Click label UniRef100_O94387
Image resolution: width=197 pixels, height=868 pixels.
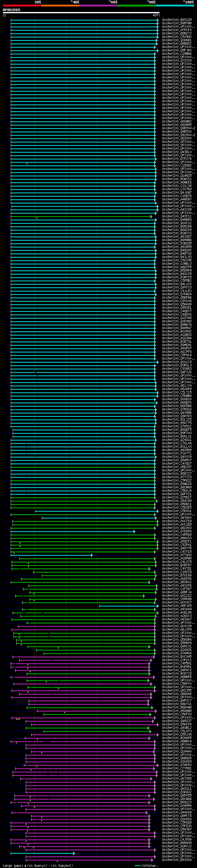coord(177,829)
